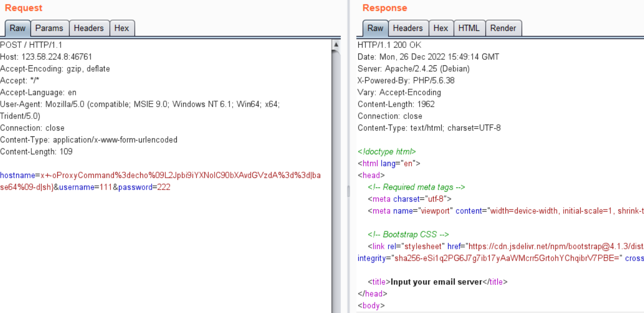This screenshot has height=313, width=644.
Task: Switch to Response Render tab
Action: point(503,28)
